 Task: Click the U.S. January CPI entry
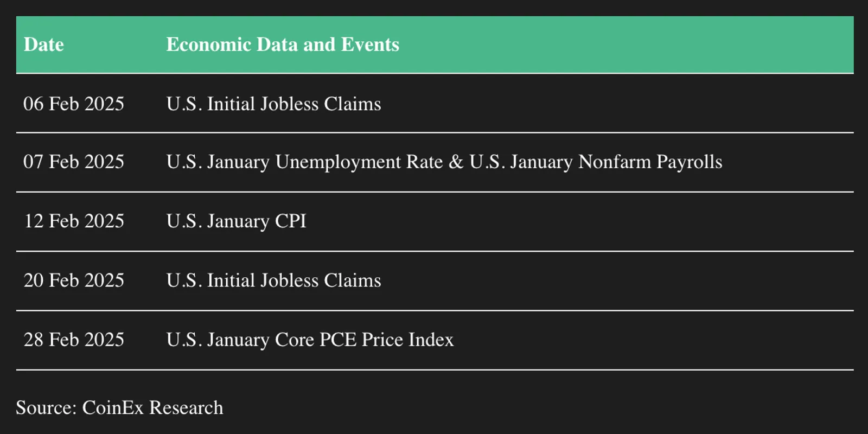coord(236,221)
